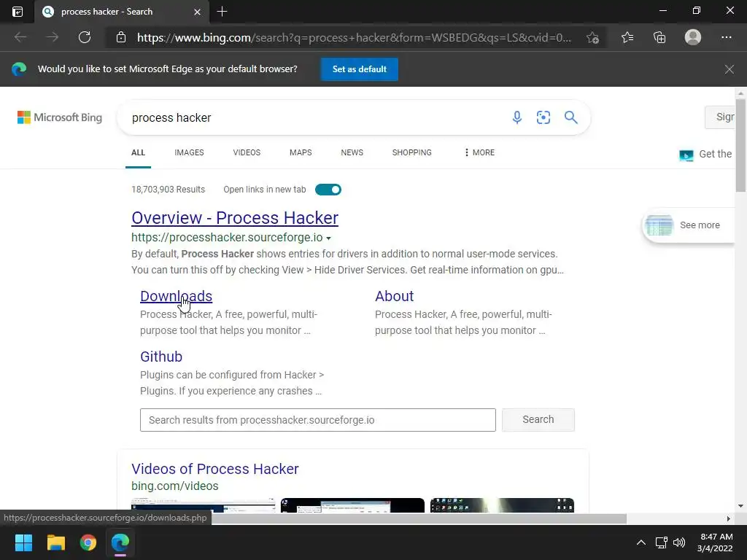Show hidden system tray icons

click(x=641, y=542)
